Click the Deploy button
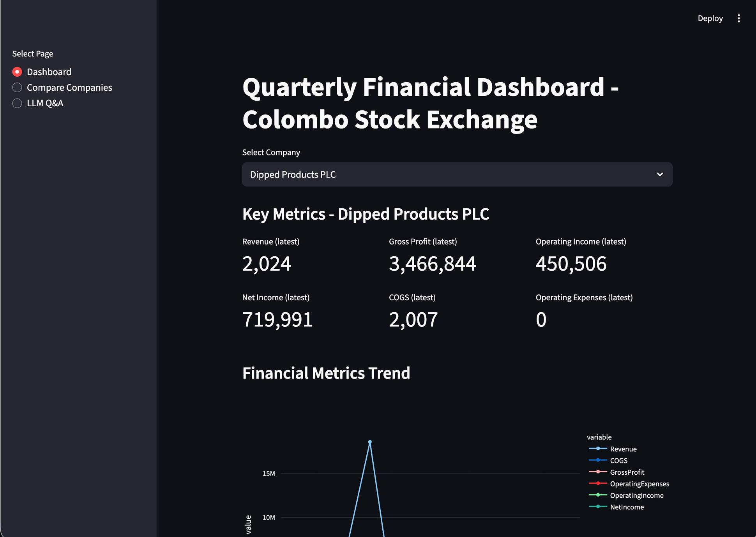 click(710, 18)
